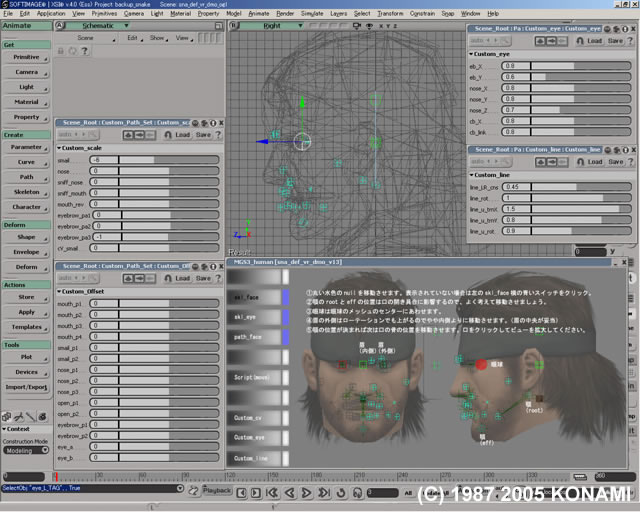Viewport: 640px width, 512px height.
Task: Click the Import/Export button
Action: [x=26, y=387]
